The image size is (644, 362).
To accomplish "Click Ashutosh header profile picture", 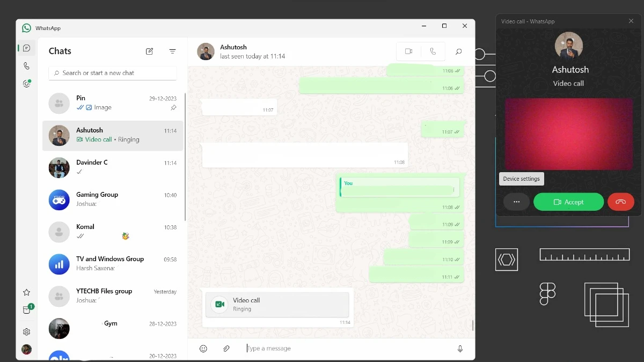I will (x=206, y=51).
